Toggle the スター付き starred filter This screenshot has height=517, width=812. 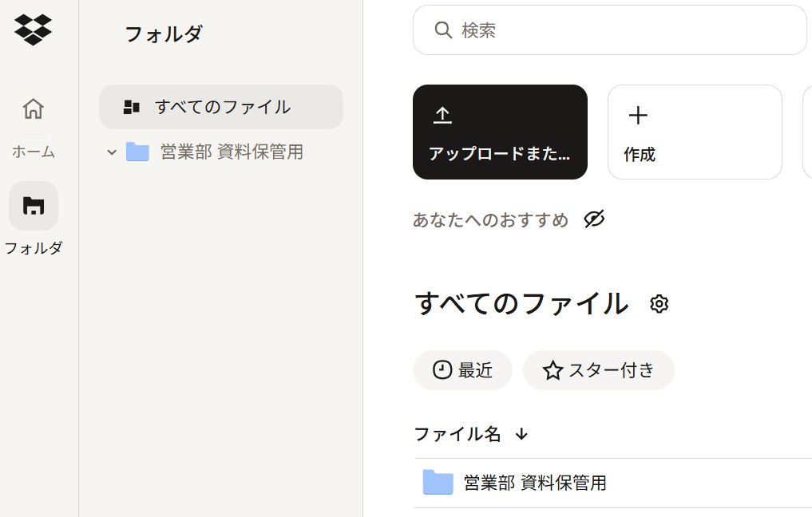click(598, 370)
